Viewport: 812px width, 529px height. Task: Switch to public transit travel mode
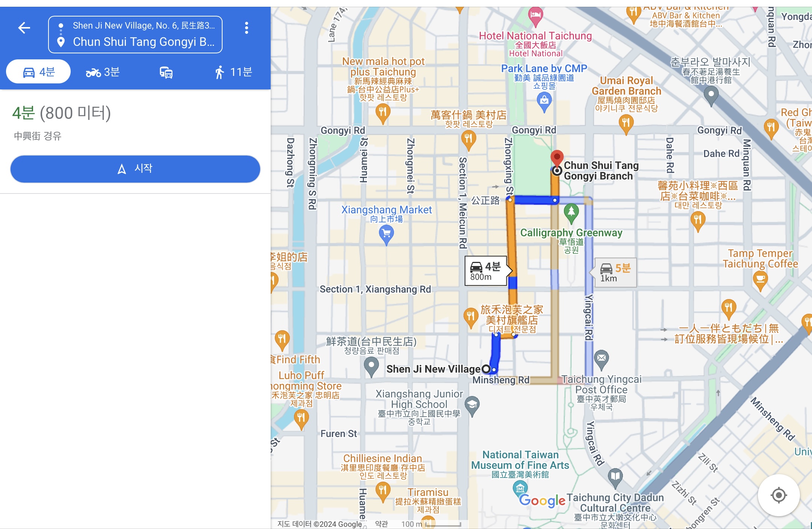point(166,72)
